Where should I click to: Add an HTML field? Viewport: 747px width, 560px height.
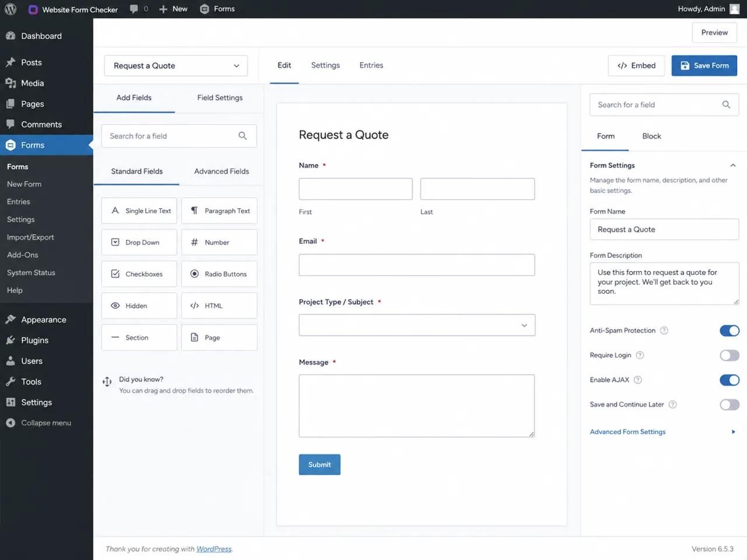click(x=219, y=306)
